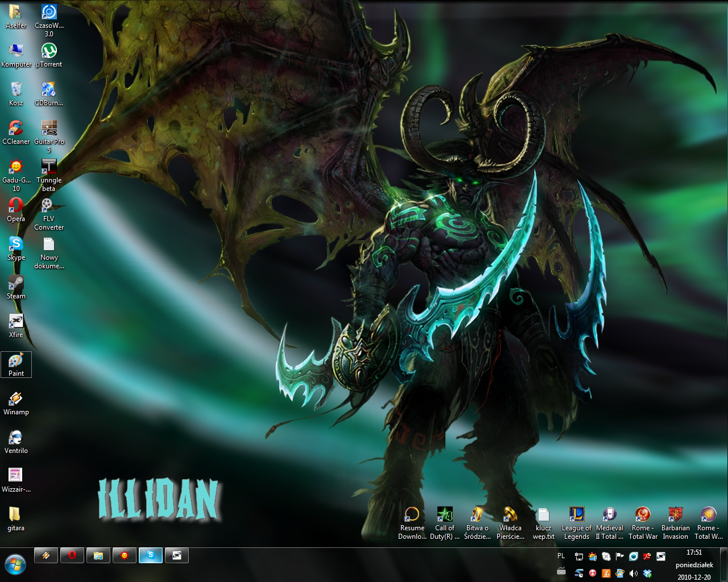This screenshot has width=728, height=582.
Task: Select the CzasoW... 3.0 desktop shortcut
Action: coord(49,21)
